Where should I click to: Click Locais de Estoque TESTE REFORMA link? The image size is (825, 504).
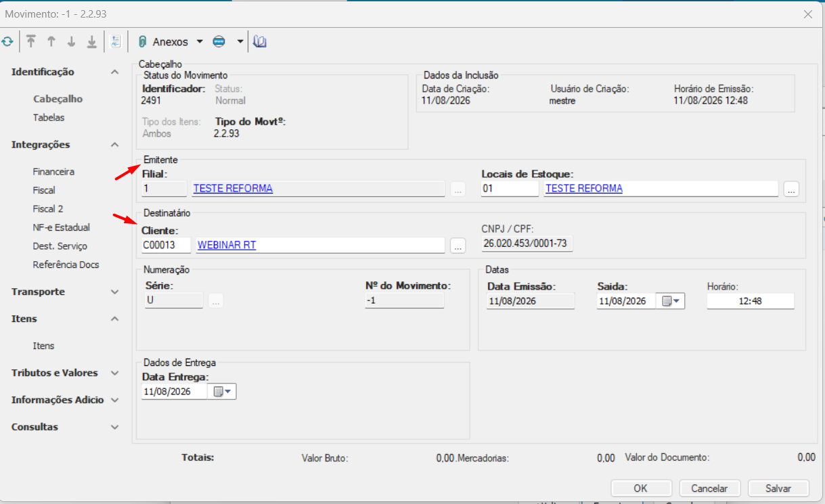pos(584,189)
